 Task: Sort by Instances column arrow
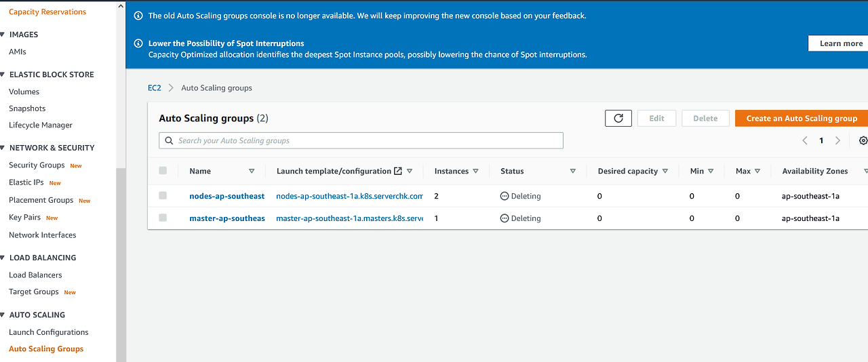(476, 172)
